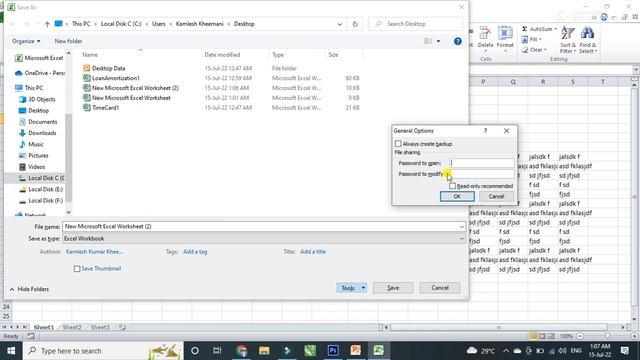Screen dimensions: 640x360
Task: Open Find & Select in Excel
Action: point(588,40)
